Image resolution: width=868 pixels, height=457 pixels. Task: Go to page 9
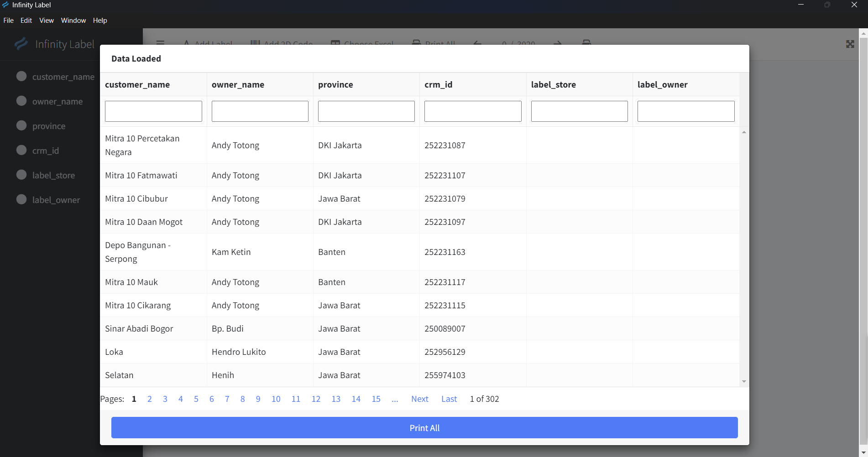(x=258, y=399)
